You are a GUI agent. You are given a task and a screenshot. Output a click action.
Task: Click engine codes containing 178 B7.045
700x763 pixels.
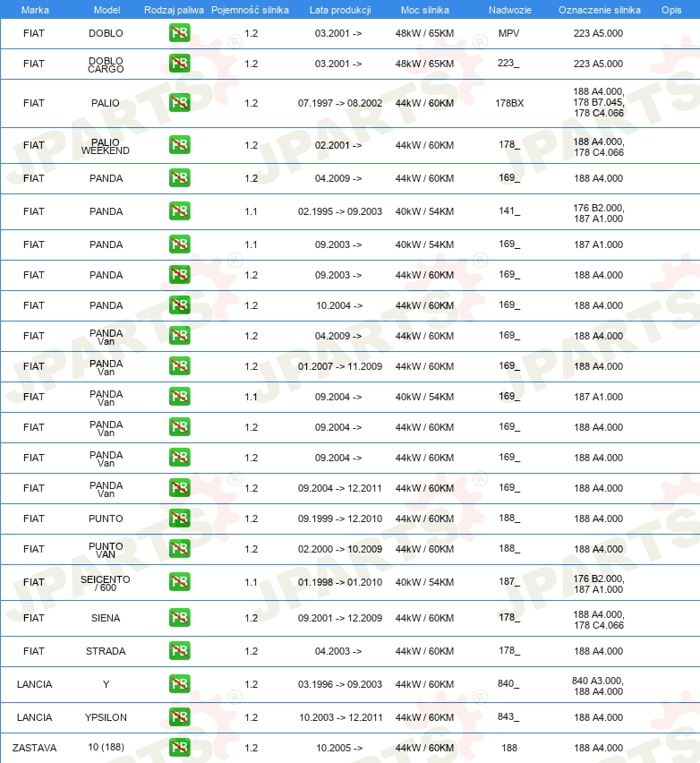(598, 102)
